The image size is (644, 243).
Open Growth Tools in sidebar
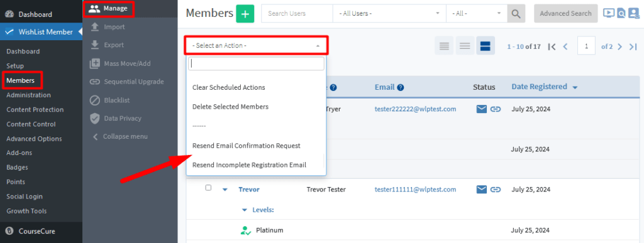point(26,211)
